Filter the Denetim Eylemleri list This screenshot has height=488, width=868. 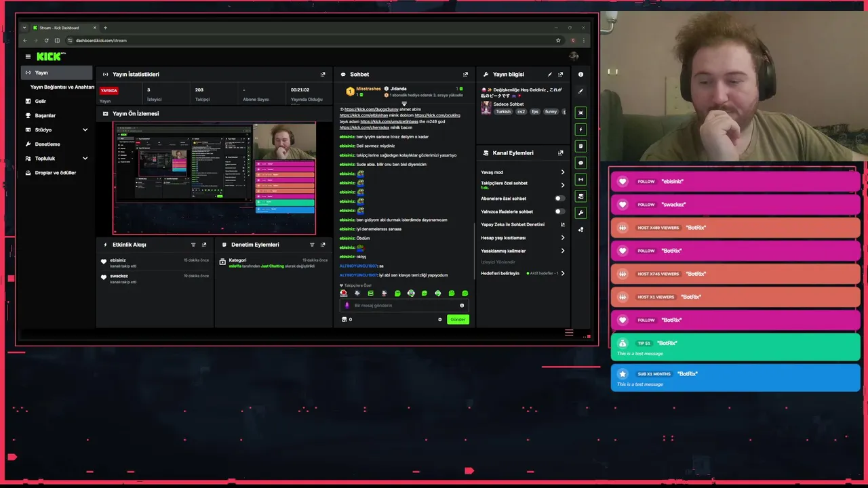tap(312, 245)
